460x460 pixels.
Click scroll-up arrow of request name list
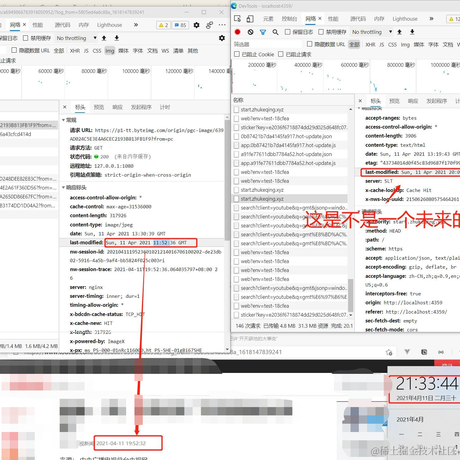tap(351, 109)
